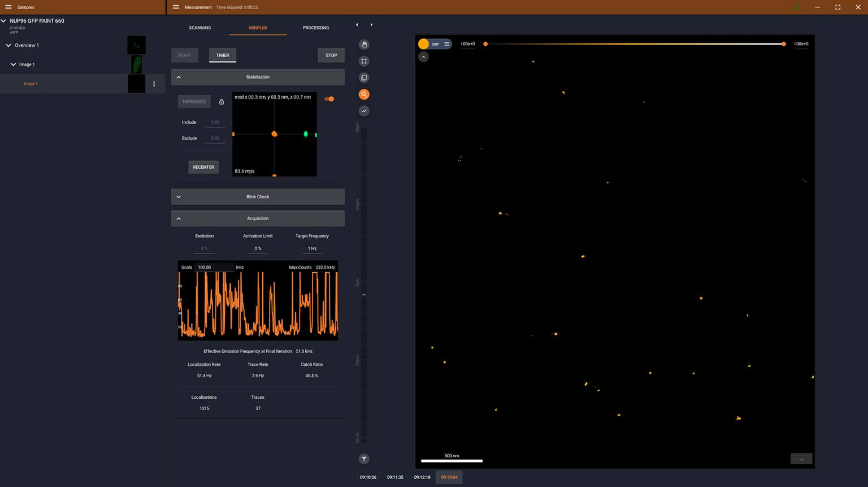Select the region selection tool

(364, 61)
